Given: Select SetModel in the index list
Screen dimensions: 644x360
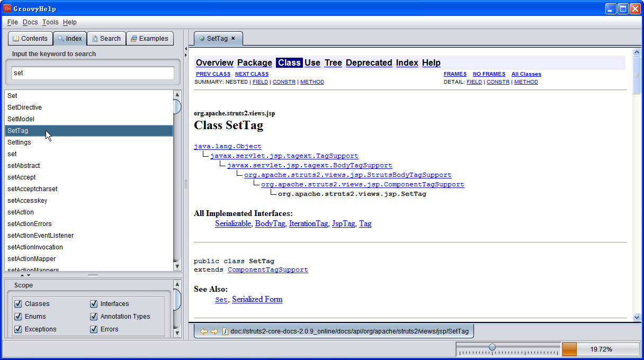Looking at the screenshot, I should point(89,119).
